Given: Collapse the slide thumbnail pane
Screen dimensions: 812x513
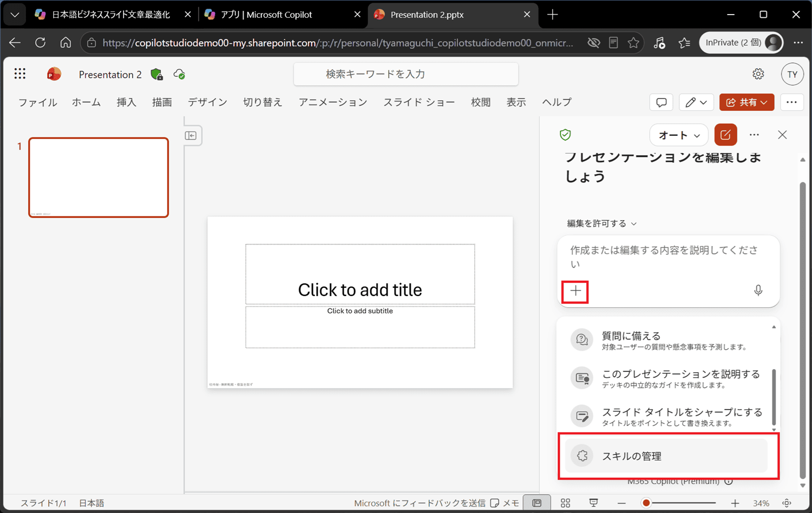Looking at the screenshot, I should [x=191, y=135].
